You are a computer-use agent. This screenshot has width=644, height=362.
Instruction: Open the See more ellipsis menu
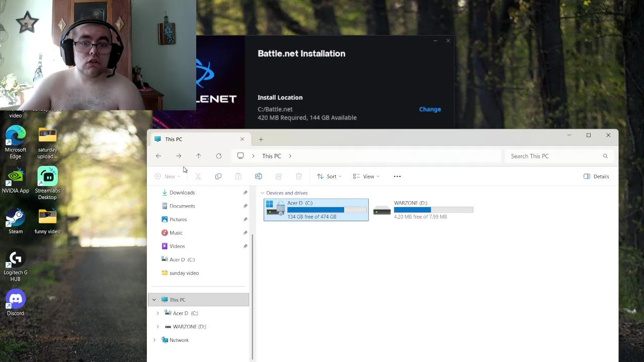pos(397,176)
